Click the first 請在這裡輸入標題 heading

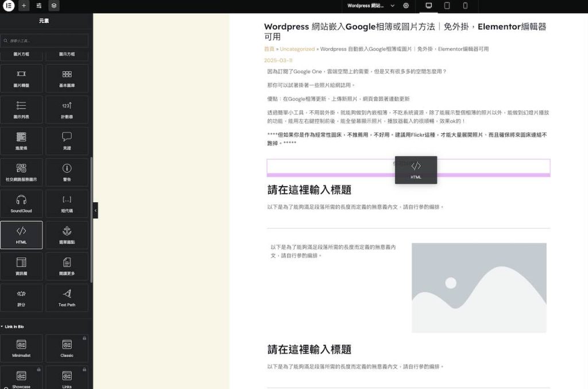click(310, 190)
